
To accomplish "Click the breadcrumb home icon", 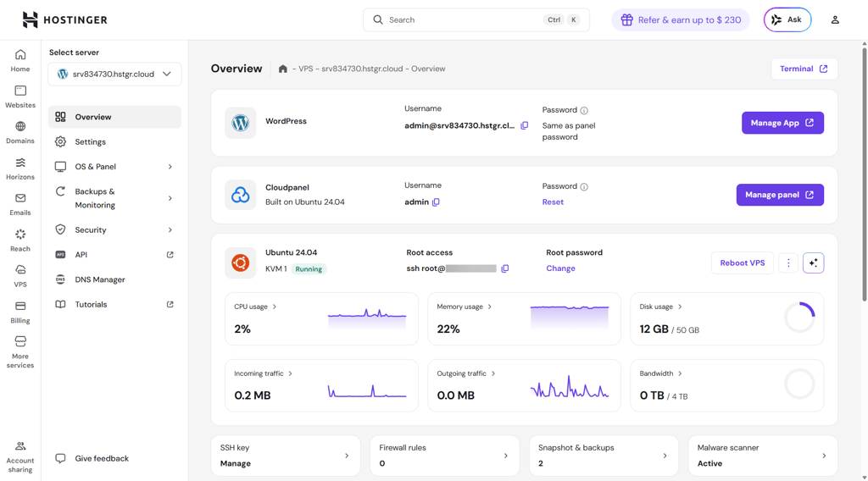I will click(283, 69).
